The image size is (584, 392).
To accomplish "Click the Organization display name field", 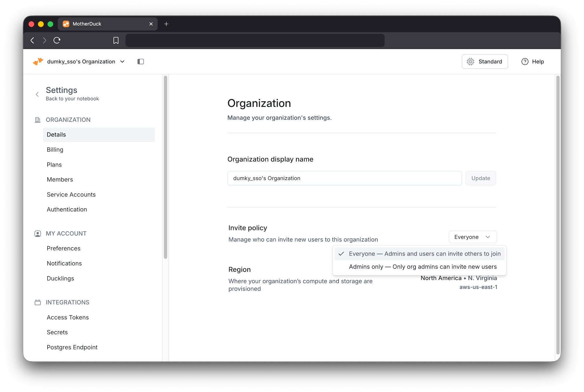I will pos(345,178).
